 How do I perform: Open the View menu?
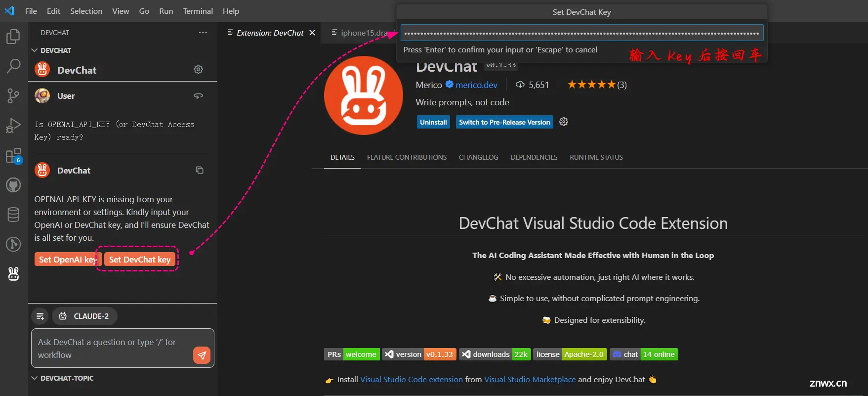click(x=121, y=11)
